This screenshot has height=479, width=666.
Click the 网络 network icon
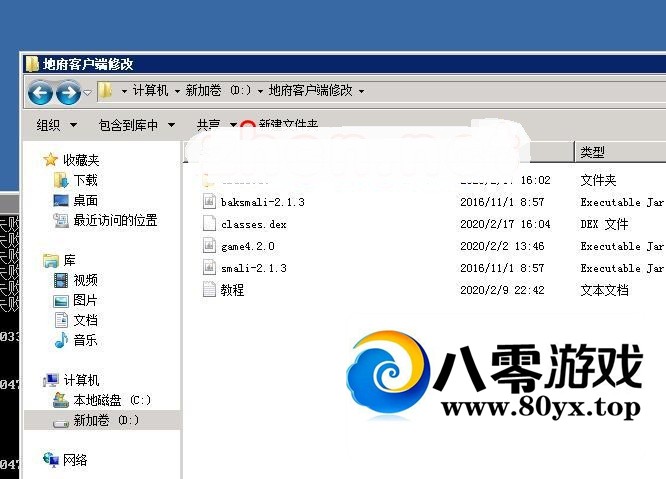[51, 459]
